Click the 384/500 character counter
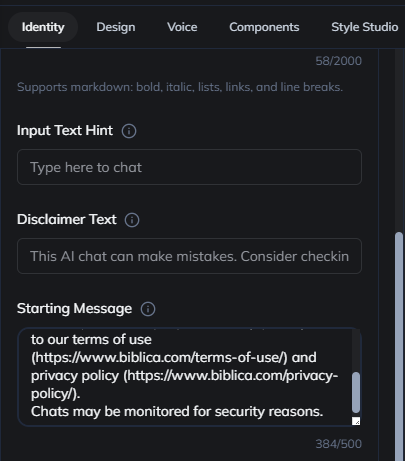This screenshot has width=405, height=461. pyautogui.click(x=338, y=444)
